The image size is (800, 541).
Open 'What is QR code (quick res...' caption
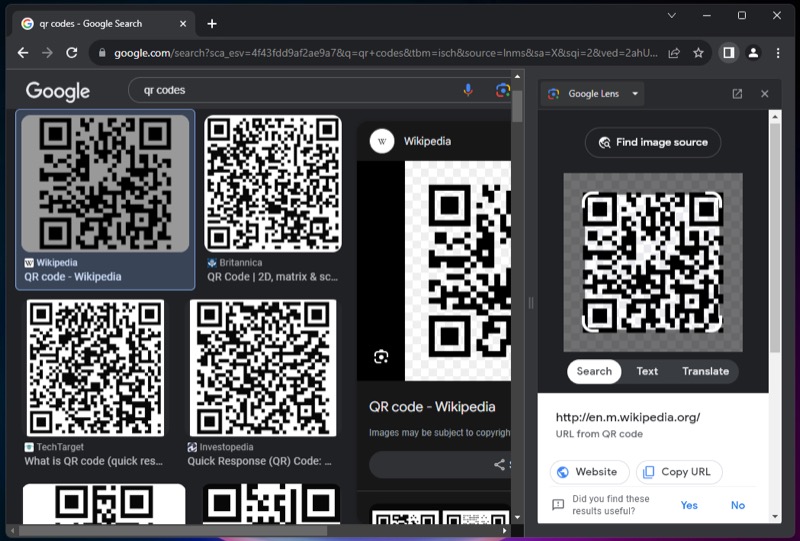[x=94, y=461]
